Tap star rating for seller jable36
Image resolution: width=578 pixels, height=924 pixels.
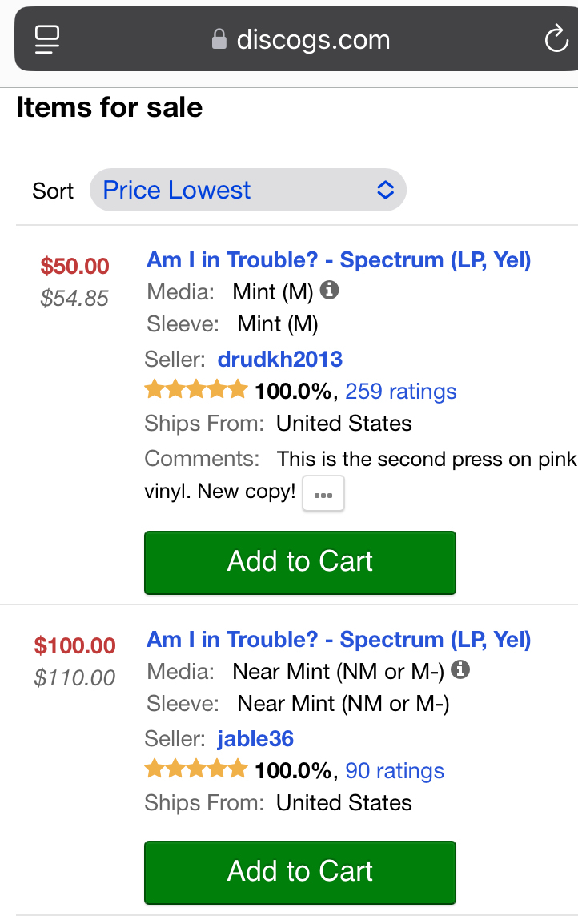click(195, 769)
